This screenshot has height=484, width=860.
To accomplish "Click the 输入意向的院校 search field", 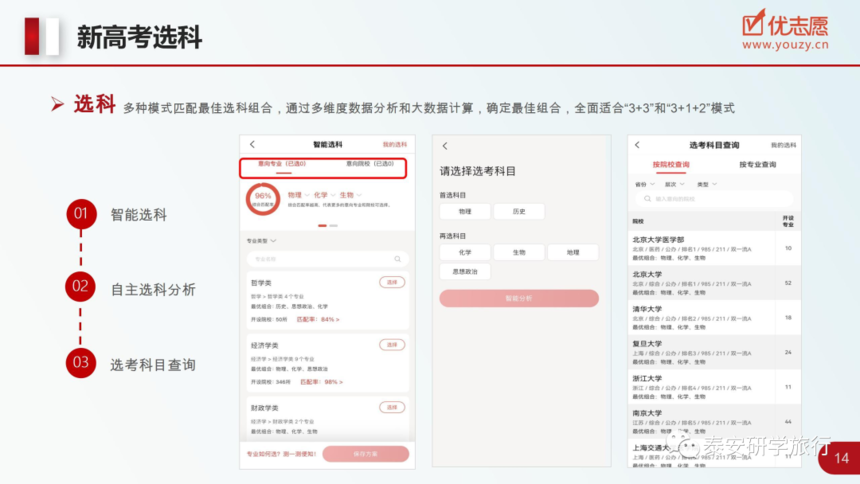I will click(x=714, y=199).
